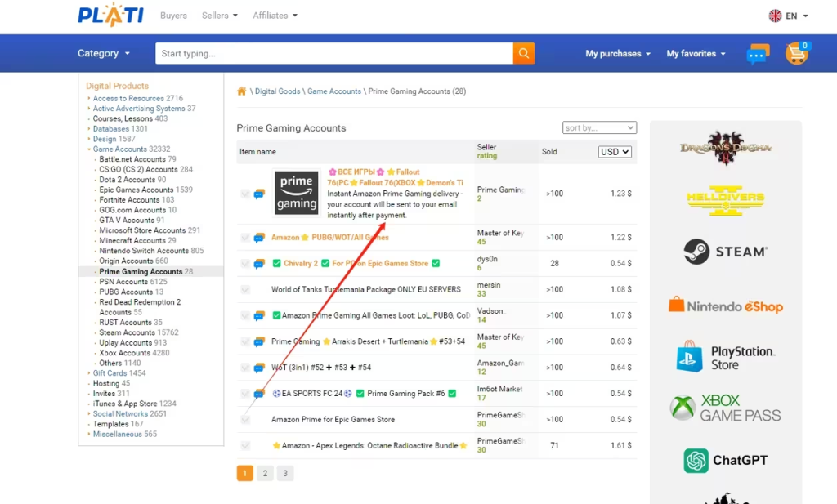Screen dimensions: 837x504
Task: Tick checkbox for WoT (3in1) item
Action: coord(245,368)
